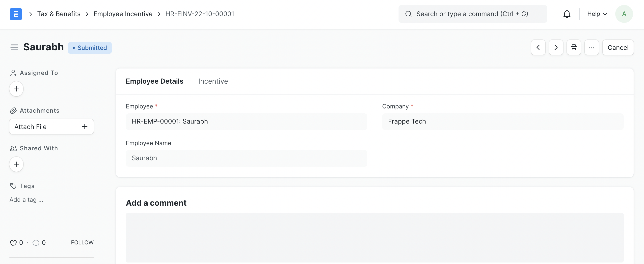Print this Employee Incentive document
Image resolution: width=644 pixels, height=264 pixels.
click(x=574, y=47)
